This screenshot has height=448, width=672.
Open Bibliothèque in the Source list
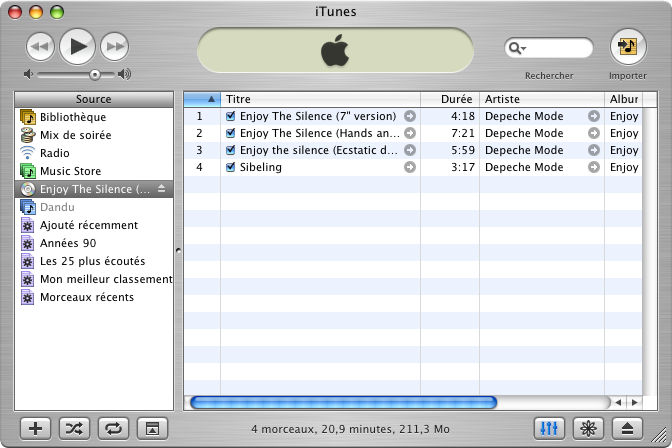94,117
